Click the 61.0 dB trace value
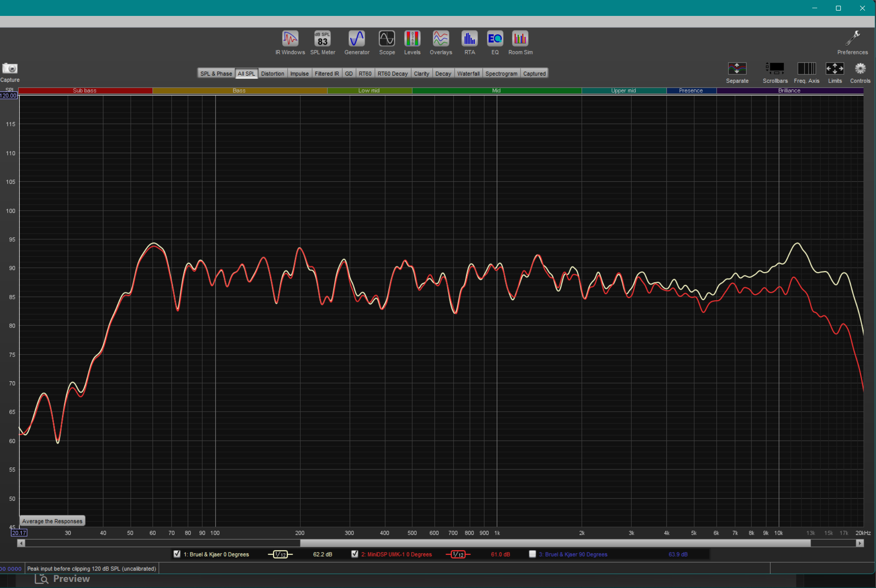The image size is (876, 588). pyautogui.click(x=500, y=555)
